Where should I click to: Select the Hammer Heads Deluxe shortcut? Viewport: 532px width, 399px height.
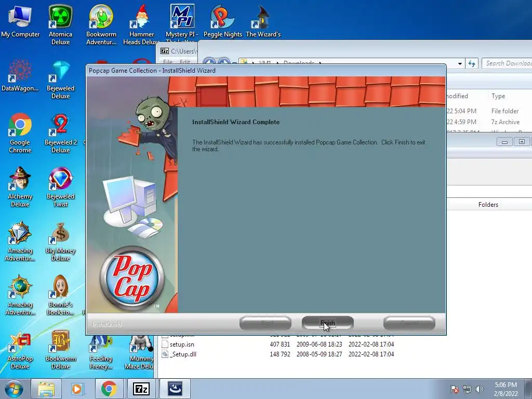click(x=141, y=25)
